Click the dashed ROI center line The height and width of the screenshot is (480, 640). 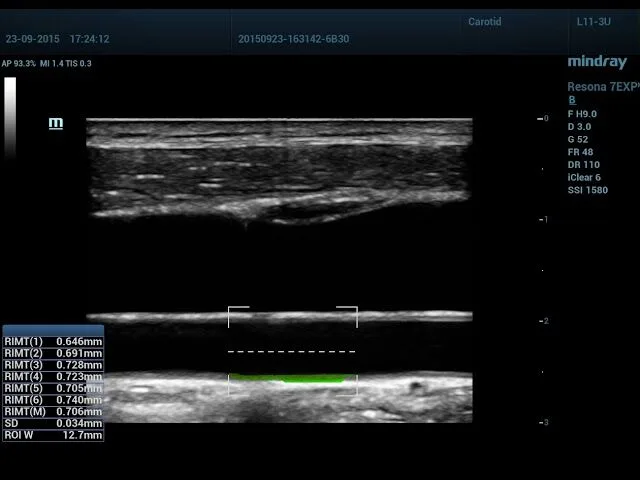coord(291,351)
